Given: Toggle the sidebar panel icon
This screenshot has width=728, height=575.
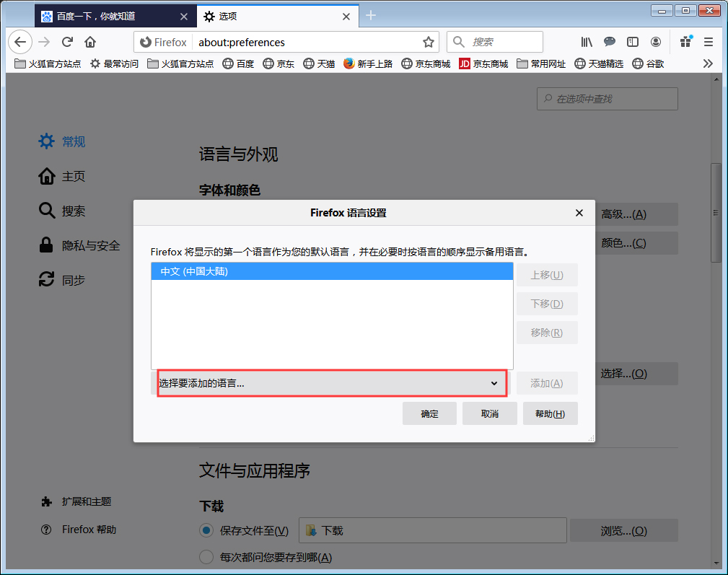Looking at the screenshot, I should coord(633,42).
